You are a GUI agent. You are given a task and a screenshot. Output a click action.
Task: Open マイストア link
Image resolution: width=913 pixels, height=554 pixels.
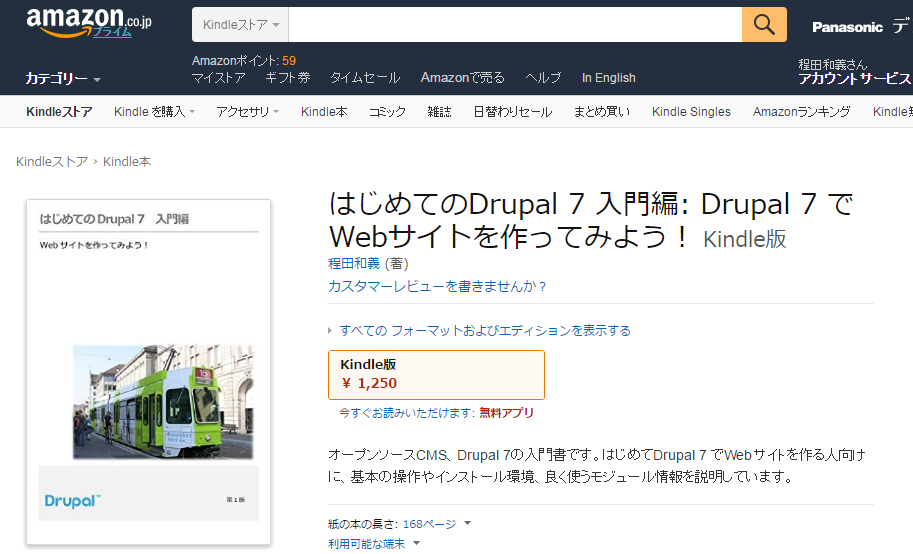point(218,77)
